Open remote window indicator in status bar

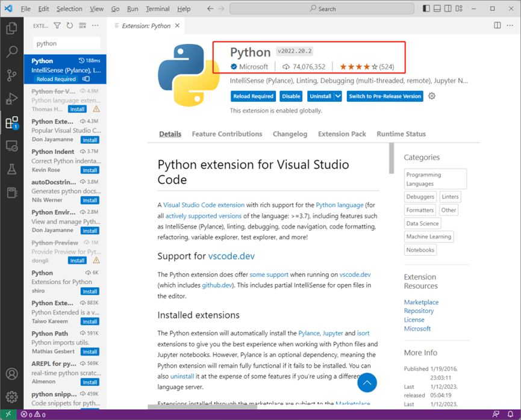pos(8,415)
